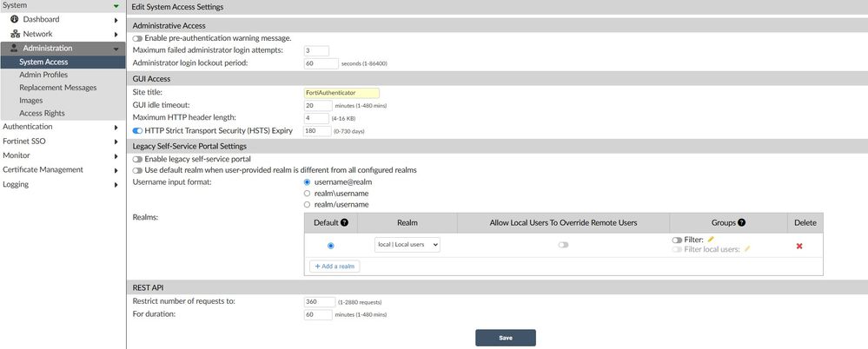Image resolution: width=868 pixels, height=349 pixels.
Task: Click the REST API For duration field
Action: pyautogui.click(x=318, y=315)
